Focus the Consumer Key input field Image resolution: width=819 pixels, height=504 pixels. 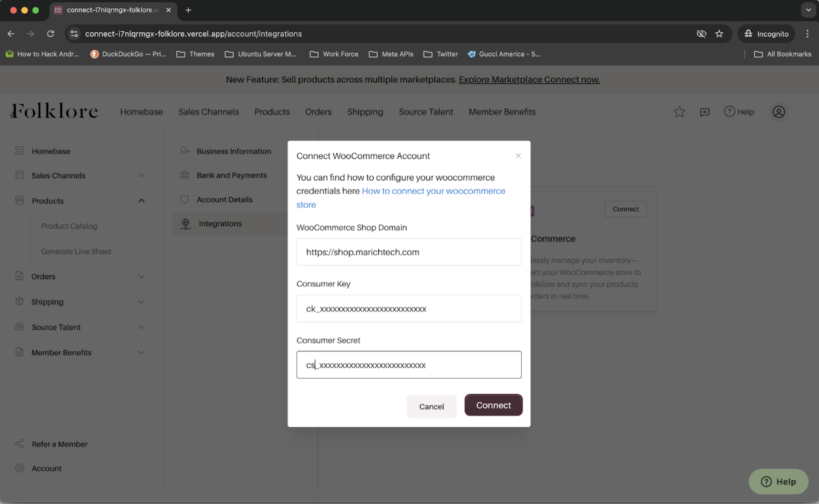tap(408, 308)
